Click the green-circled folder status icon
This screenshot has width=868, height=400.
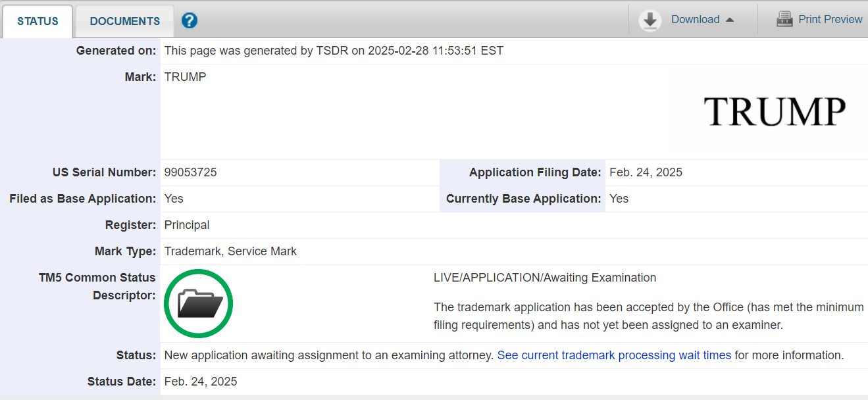198,303
